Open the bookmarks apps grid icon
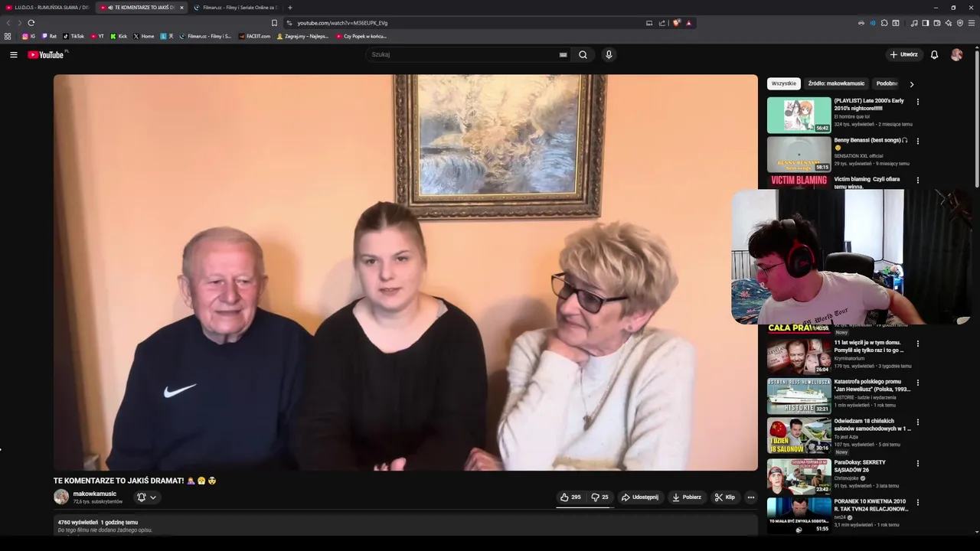 click(x=8, y=36)
